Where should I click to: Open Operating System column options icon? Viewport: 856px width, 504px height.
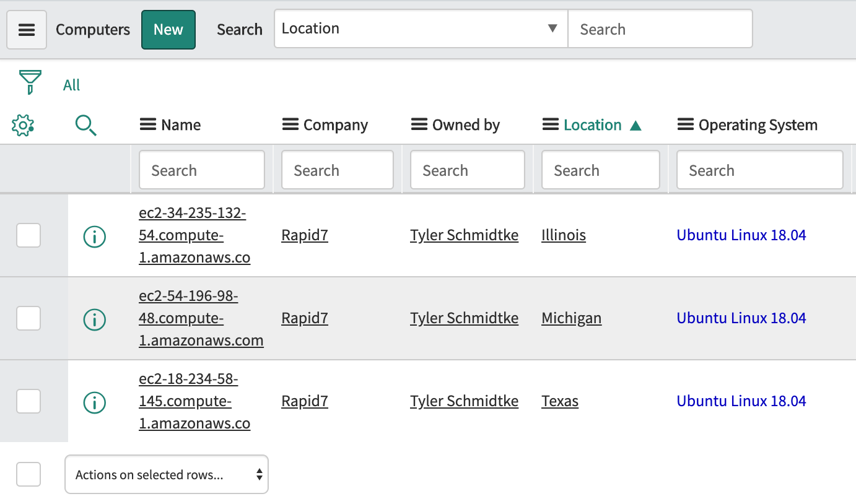685,125
